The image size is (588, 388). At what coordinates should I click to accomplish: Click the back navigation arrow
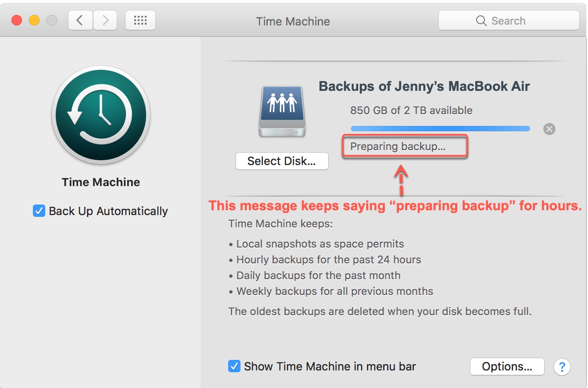(80, 20)
